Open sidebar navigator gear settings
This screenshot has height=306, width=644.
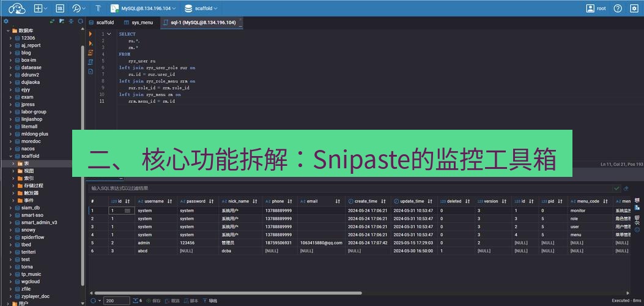click(6, 21)
